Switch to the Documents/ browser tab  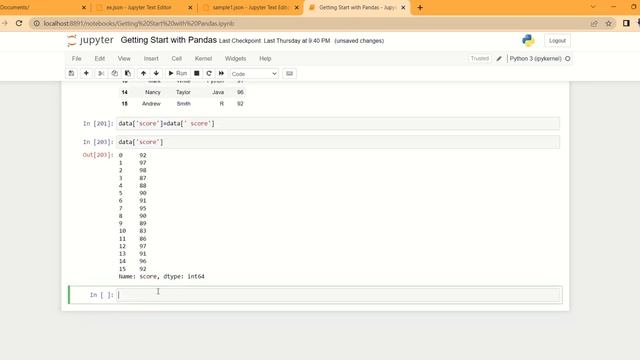tap(41, 7)
